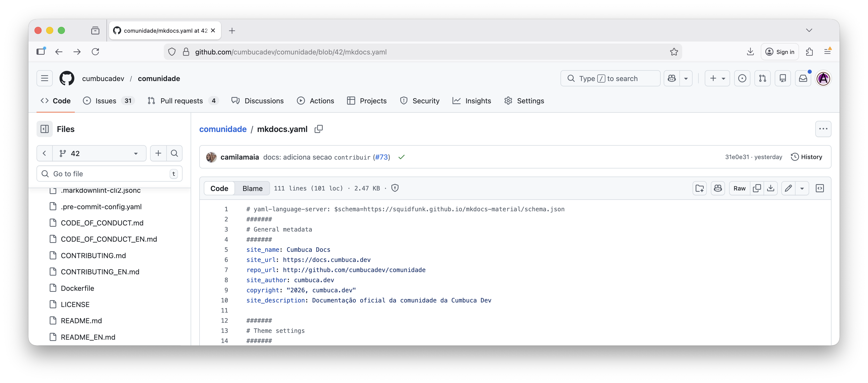Open LICENSE in the file tree
The width and height of the screenshot is (868, 383).
75,304
